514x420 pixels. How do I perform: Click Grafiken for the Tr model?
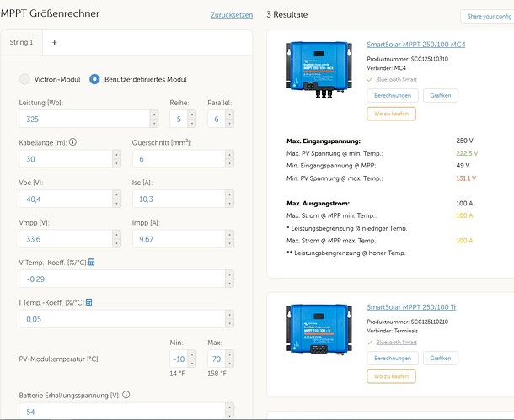[440, 358]
